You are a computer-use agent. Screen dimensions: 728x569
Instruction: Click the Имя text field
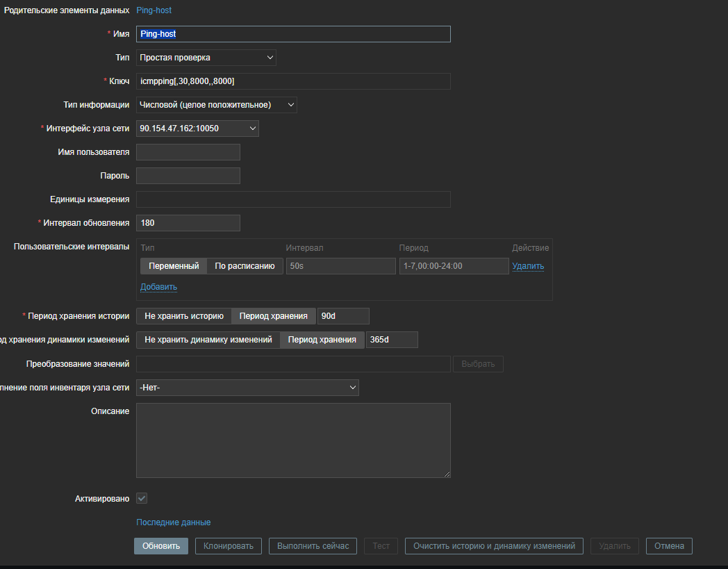point(293,34)
